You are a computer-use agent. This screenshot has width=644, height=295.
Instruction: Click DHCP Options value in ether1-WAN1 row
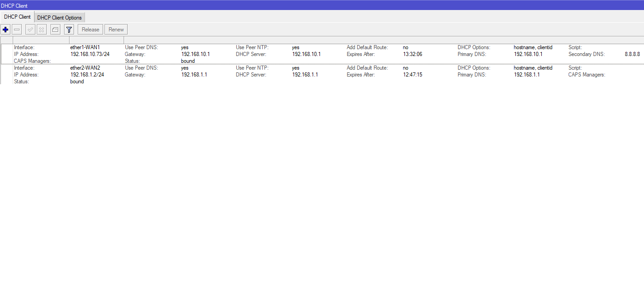[x=533, y=47]
